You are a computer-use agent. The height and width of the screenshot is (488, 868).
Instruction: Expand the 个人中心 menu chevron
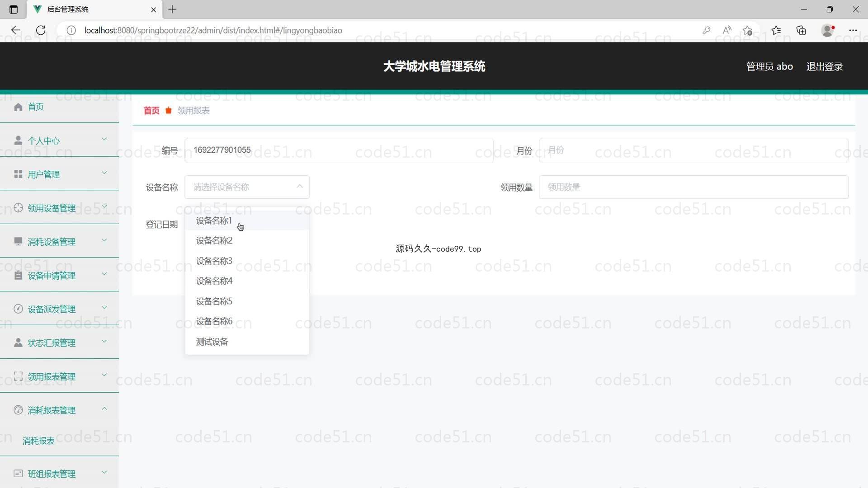coord(104,139)
